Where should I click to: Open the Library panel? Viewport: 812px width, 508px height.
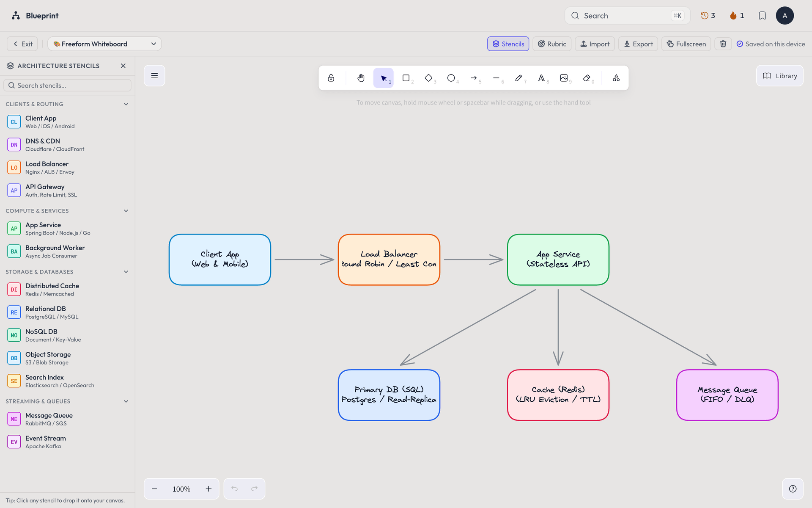780,76
